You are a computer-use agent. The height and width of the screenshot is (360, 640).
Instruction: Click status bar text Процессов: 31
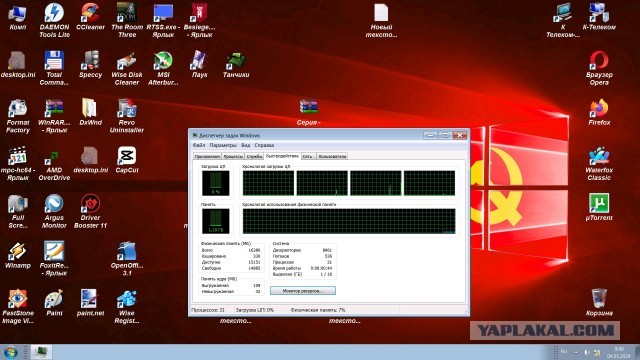click(x=208, y=310)
